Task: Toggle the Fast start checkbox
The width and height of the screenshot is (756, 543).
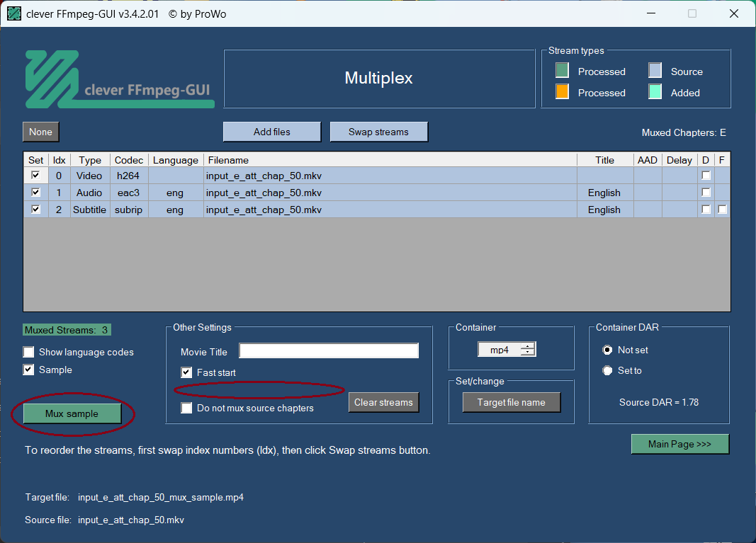Action: pyautogui.click(x=186, y=372)
